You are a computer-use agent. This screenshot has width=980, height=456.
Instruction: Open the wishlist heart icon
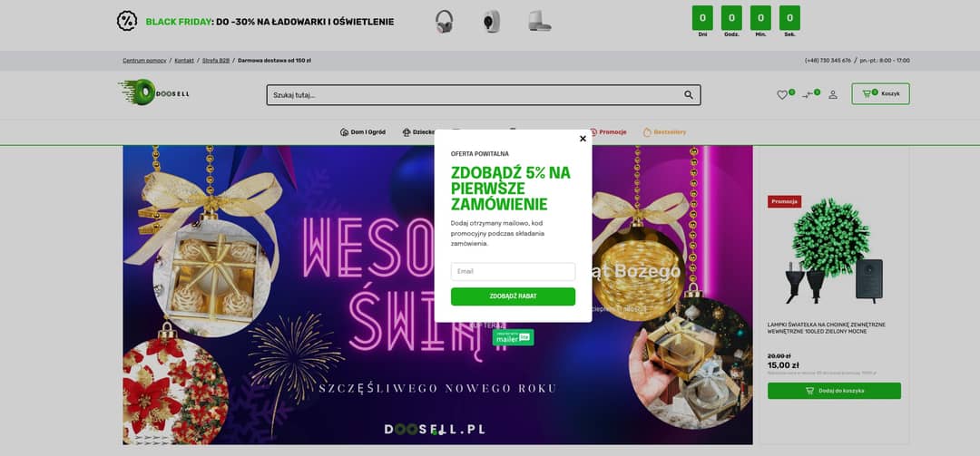[782, 95]
